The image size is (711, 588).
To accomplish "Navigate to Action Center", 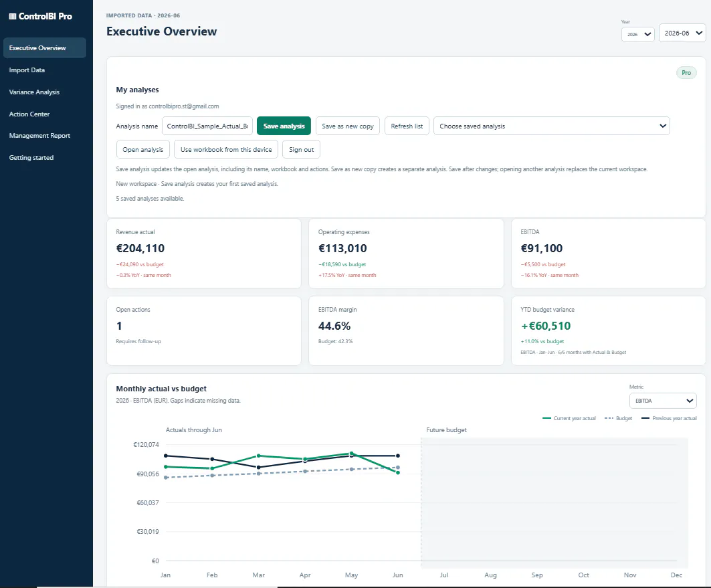I will pyautogui.click(x=29, y=114).
